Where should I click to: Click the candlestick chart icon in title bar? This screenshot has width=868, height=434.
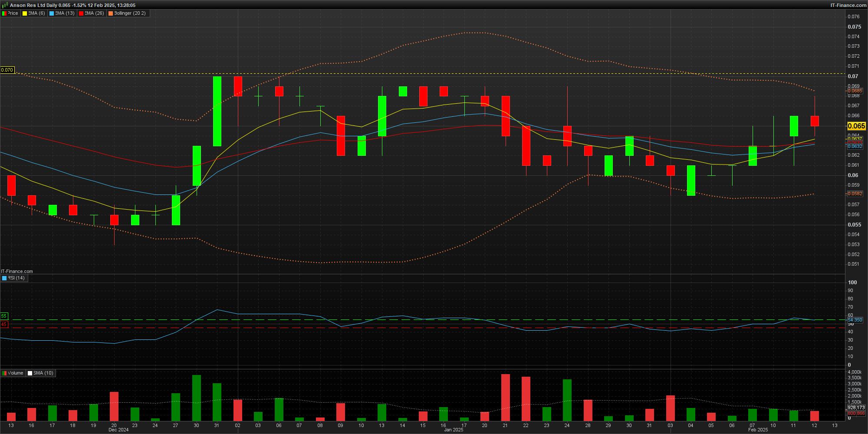[5, 5]
